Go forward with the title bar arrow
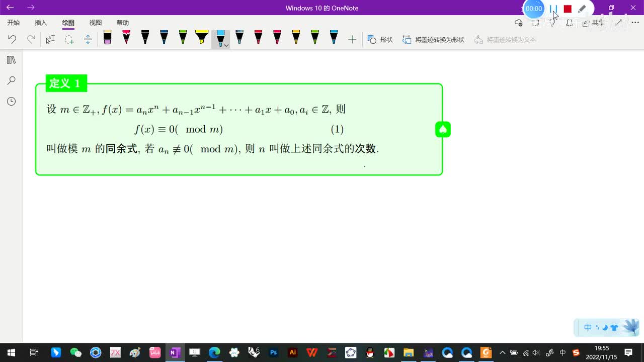Viewport: 644px width, 362px height. [31, 8]
